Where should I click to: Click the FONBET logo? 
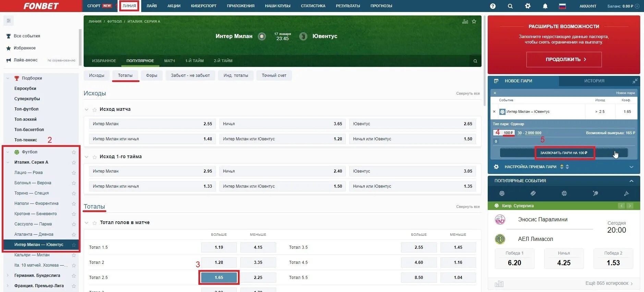(x=41, y=6)
